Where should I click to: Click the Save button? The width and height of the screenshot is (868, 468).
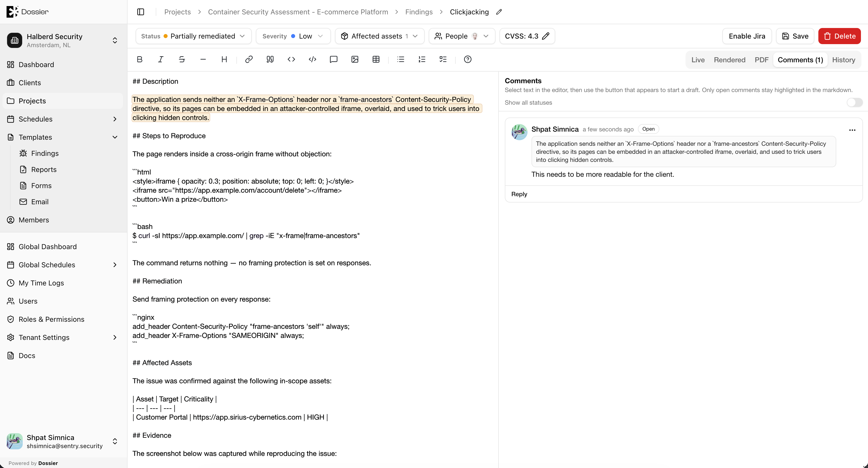(795, 36)
